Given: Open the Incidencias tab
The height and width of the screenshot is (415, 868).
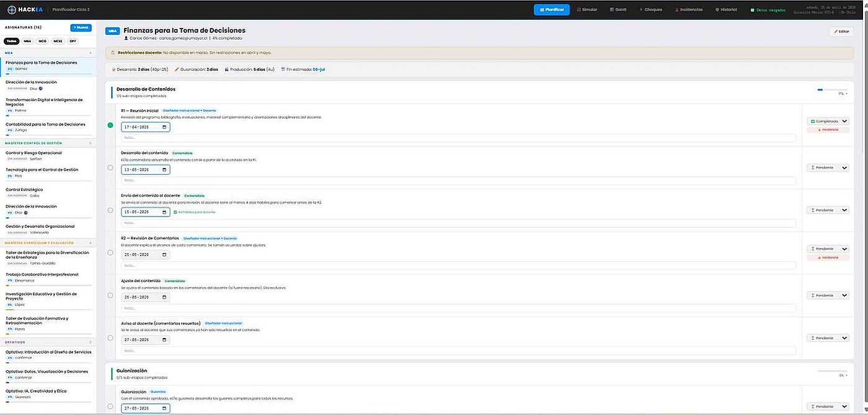Looking at the screenshot, I should (x=689, y=10).
